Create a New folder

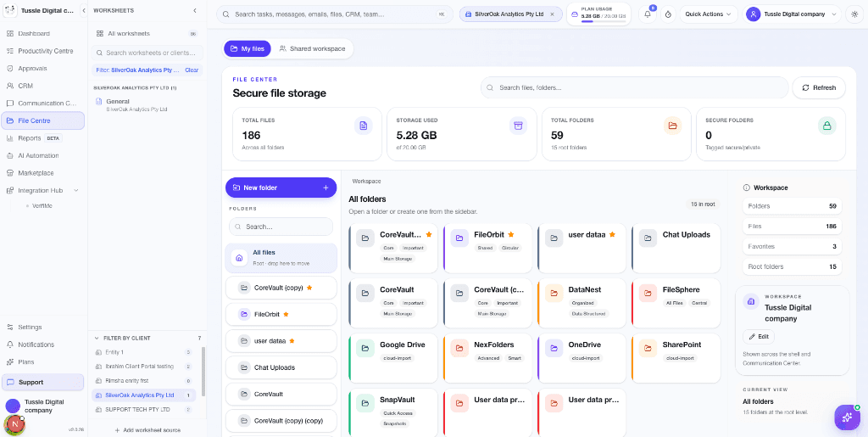(x=281, y=188)
